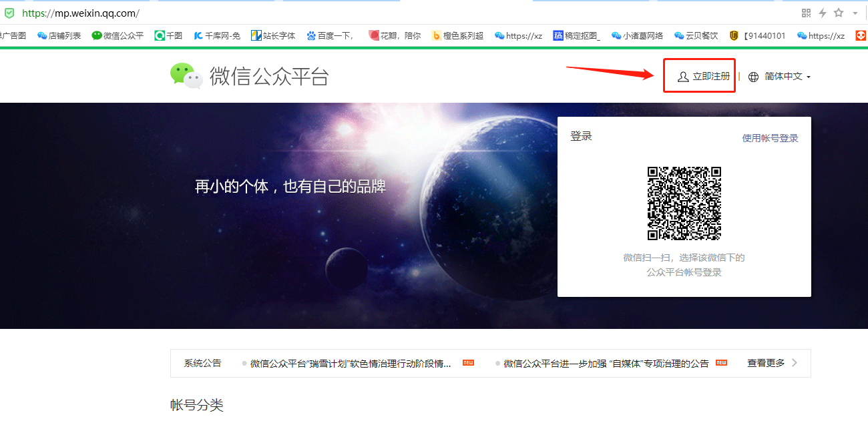Viewport: 868px width, 423px height.
Task: Open the 千库网-免 bookmark
Action: click(217, 35)
